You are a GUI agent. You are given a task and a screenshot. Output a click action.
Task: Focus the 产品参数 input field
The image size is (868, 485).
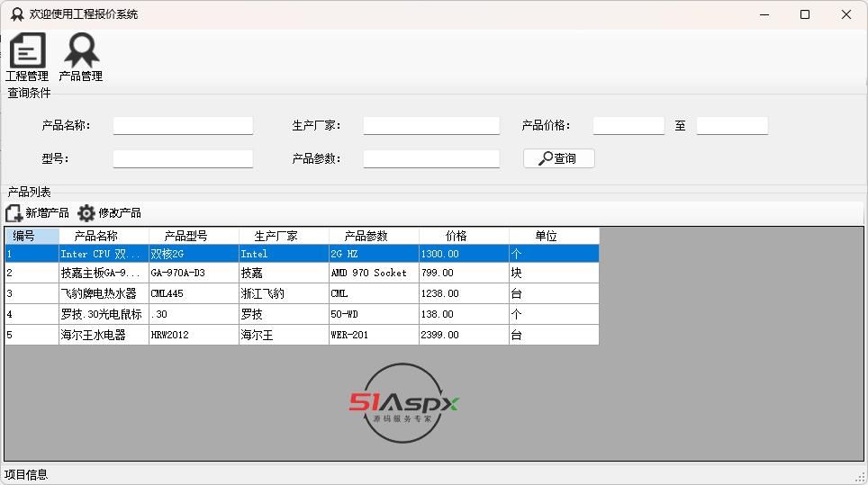pos(431,158)
